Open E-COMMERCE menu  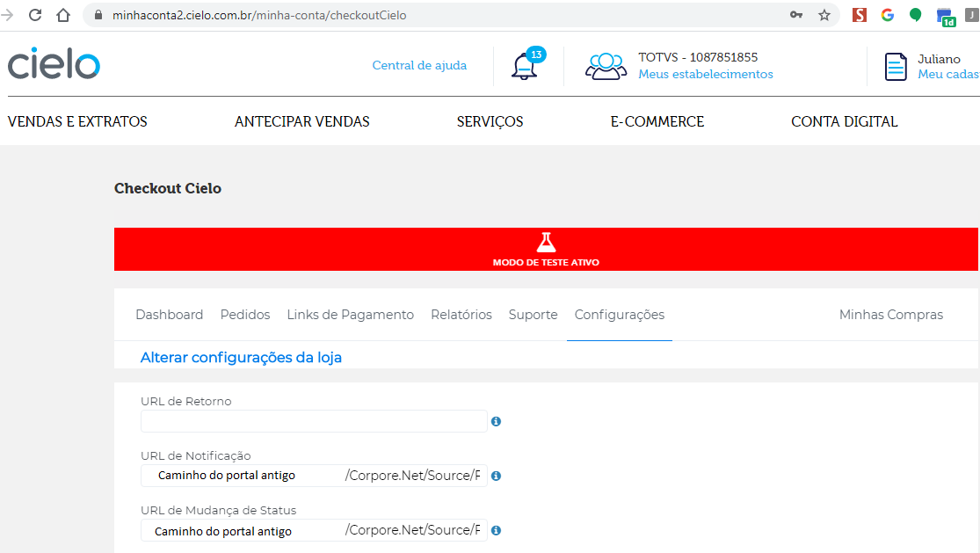click(657, 121)
